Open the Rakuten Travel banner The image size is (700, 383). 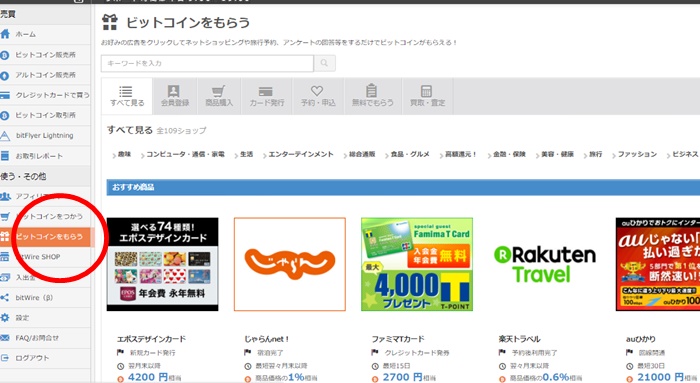(x=545, y=264)
